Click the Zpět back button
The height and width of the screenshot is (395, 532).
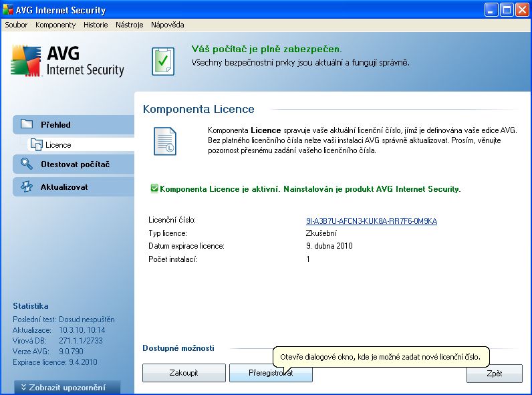pyautogui.click(x=495, y=374)
